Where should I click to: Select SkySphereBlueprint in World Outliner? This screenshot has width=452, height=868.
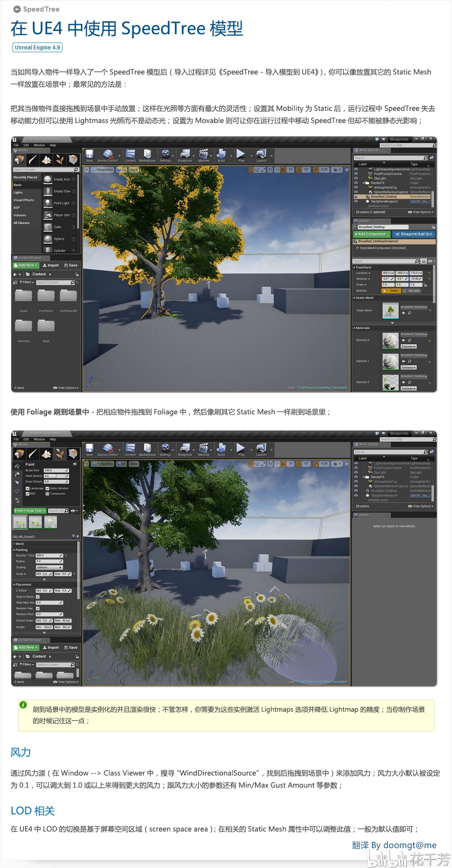[x=385, y=201]
